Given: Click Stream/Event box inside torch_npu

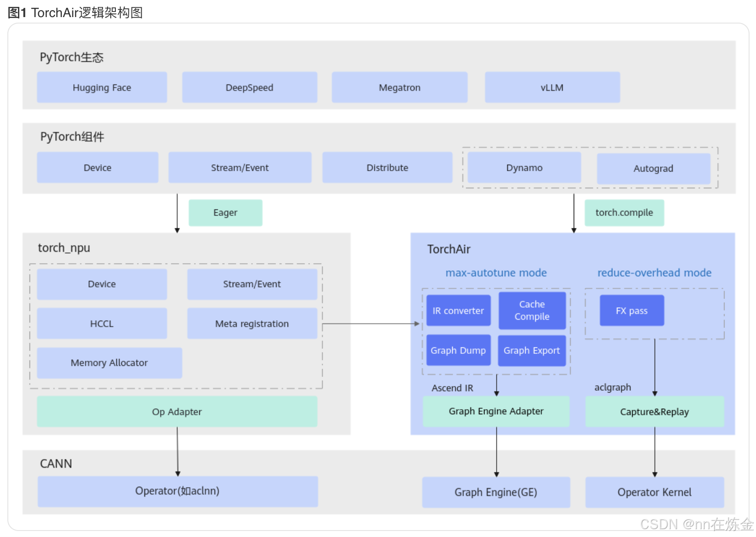Looking at the screenshot, I should 252,284.
